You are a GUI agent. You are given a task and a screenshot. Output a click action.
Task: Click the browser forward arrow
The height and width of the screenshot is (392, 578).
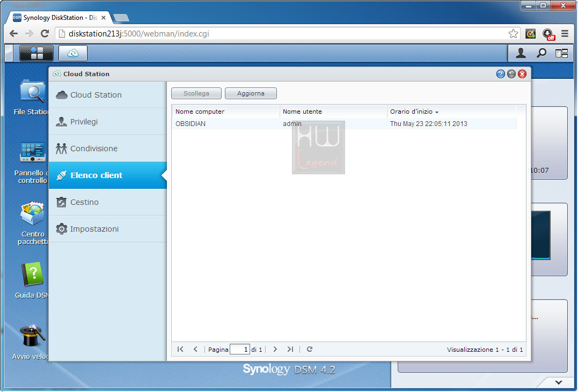pyautogui.click(x=29, y=34)
